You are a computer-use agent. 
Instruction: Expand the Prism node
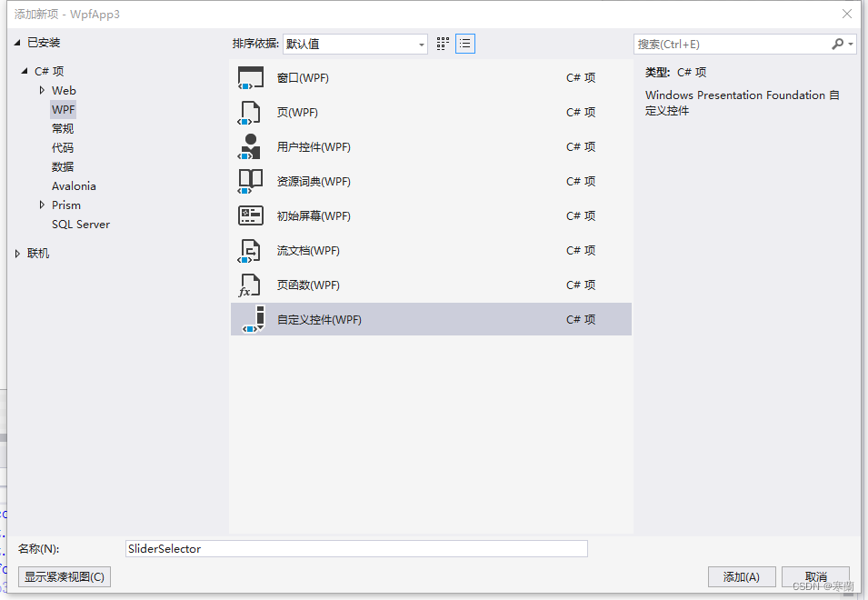coord(41,205)
